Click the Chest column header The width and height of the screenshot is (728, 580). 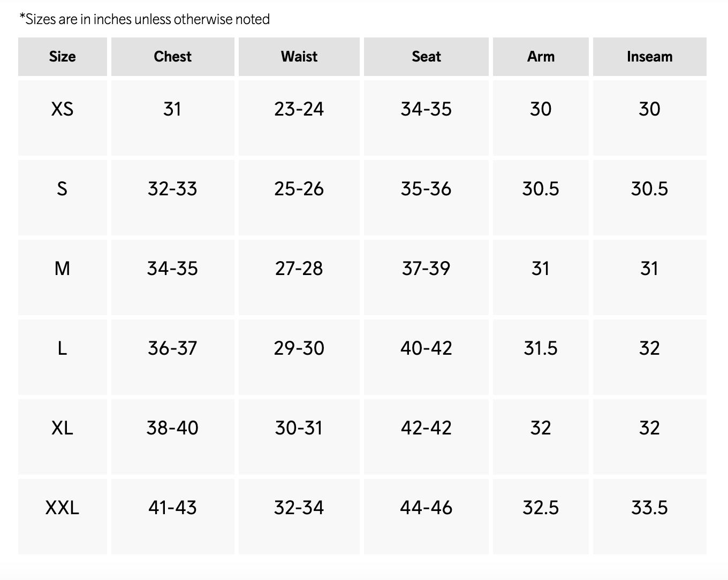(172, 56)
